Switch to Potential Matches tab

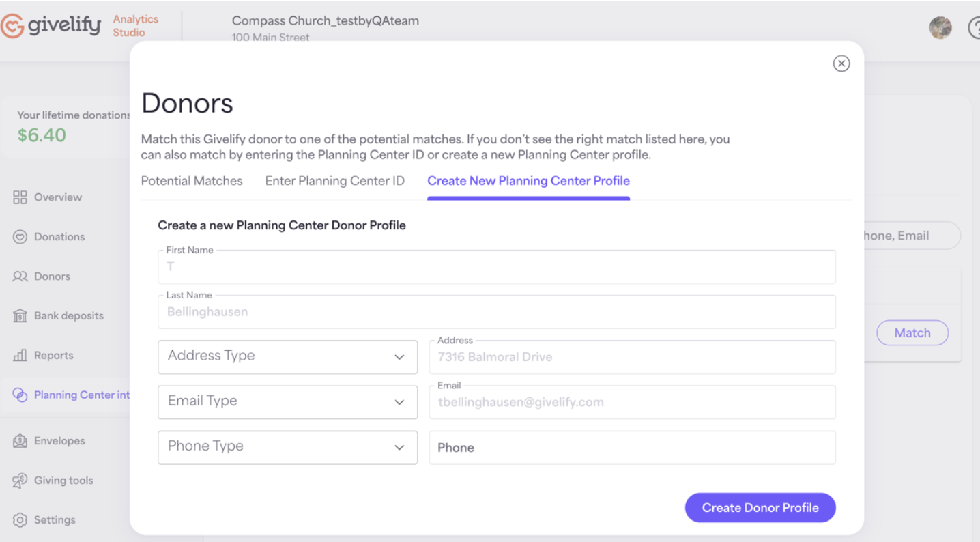[x=192, y=181]
